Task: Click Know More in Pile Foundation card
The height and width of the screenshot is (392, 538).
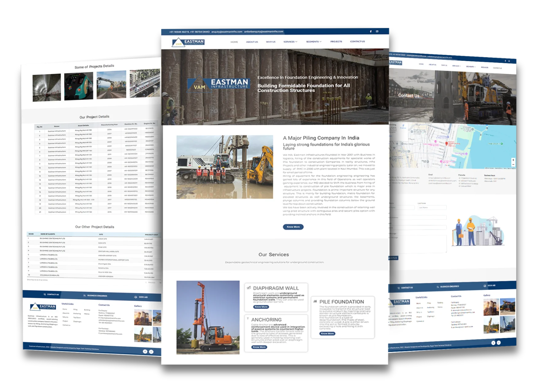Action: tap(327, 333)
